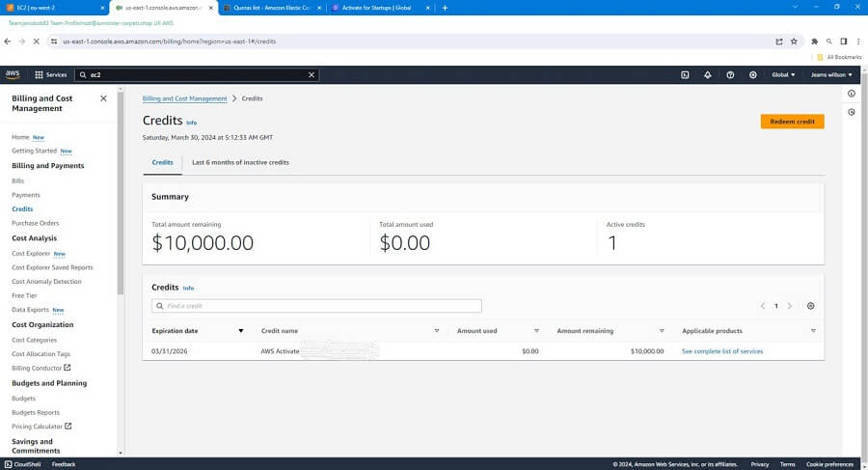The width and height of the screenshot is (868, 470).
Task: Click Feedback in the footer
Action: (64, 464)
